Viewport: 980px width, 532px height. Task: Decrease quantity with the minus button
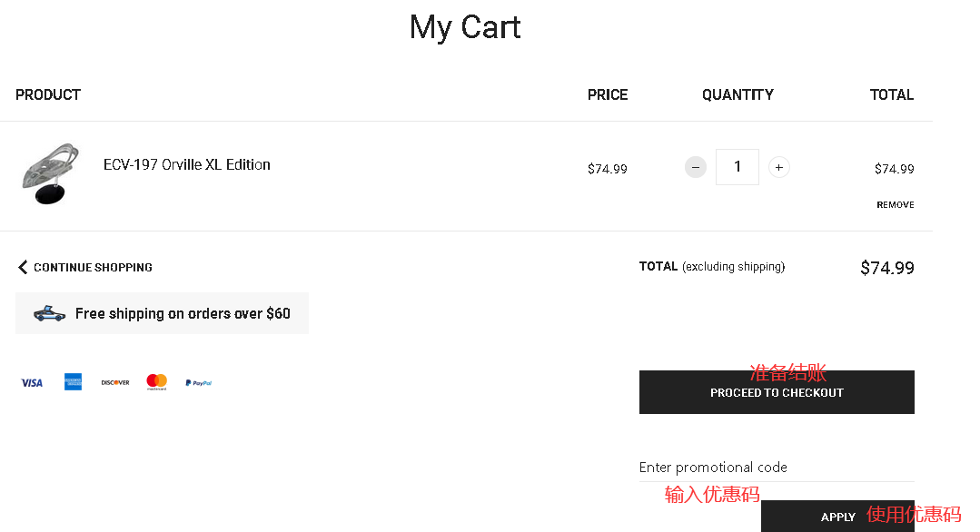[x=695, y=167]
